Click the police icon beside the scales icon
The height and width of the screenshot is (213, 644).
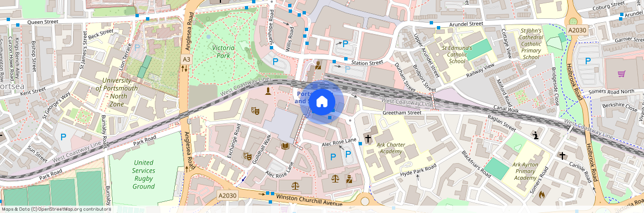tap(349, 179)
